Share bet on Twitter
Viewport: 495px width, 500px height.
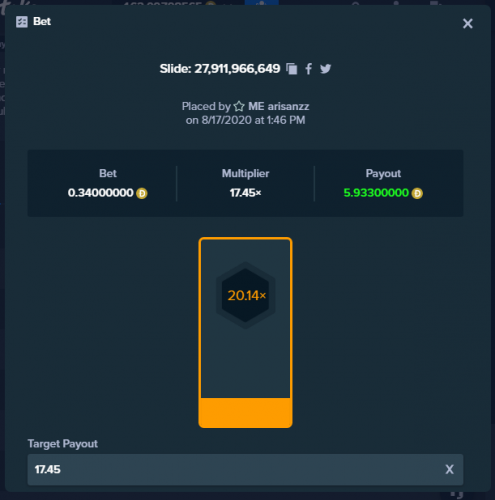(326, 69)
